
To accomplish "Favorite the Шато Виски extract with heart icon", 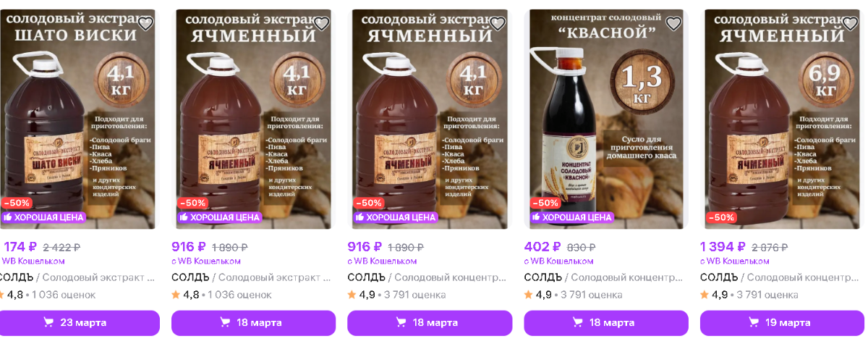I will coord(145,24).
